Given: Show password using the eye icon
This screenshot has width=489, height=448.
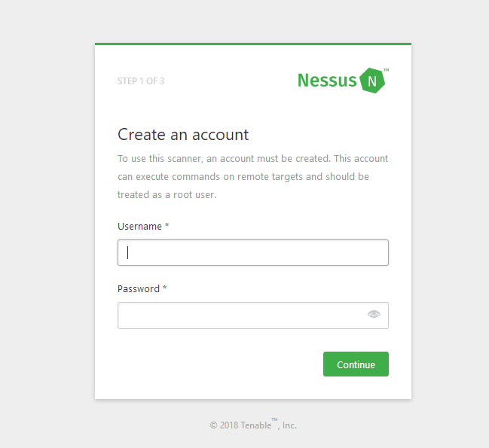Looking at the screenshot, I should [x=374, y=314].
